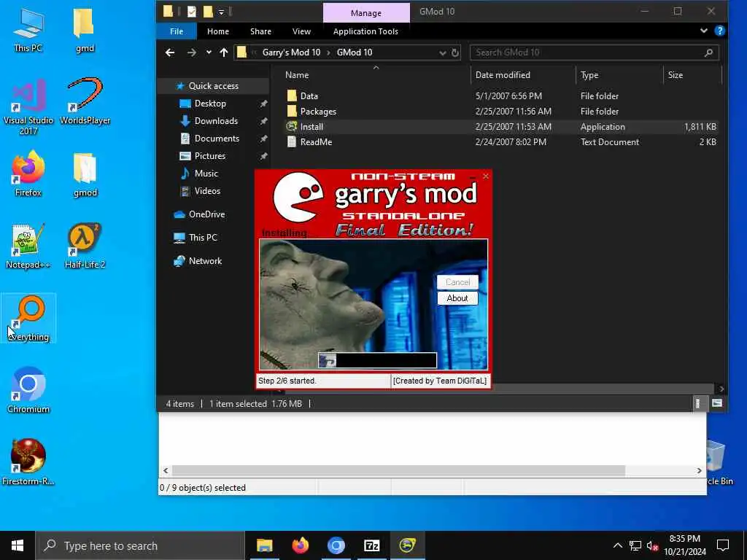747x560 pixels.
Task: Open Quick Access Toolbar customize dropdown
Action: tap(222, 12)
